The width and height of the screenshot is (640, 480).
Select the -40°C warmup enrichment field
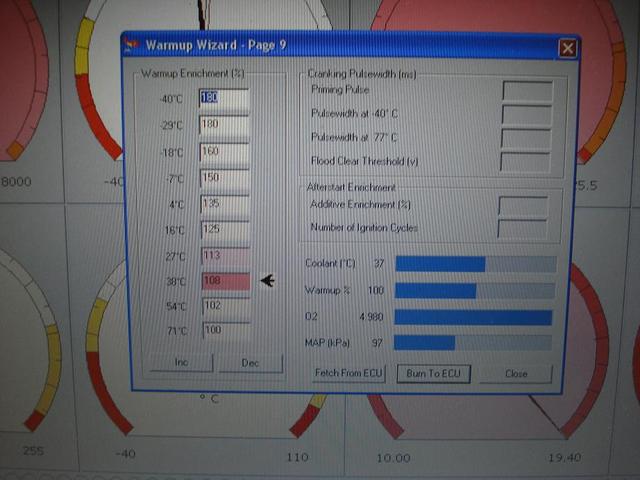tap(224, 98)
